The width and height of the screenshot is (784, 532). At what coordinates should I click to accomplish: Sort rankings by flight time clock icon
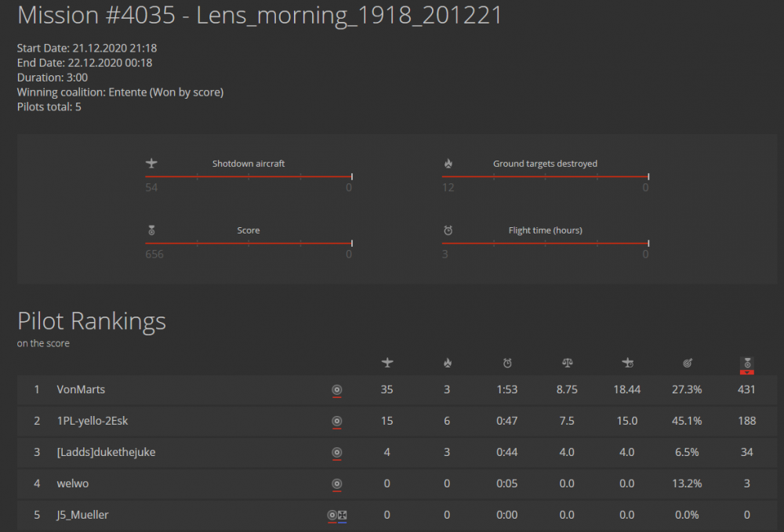pyautogui.click(x=507, y=363)
